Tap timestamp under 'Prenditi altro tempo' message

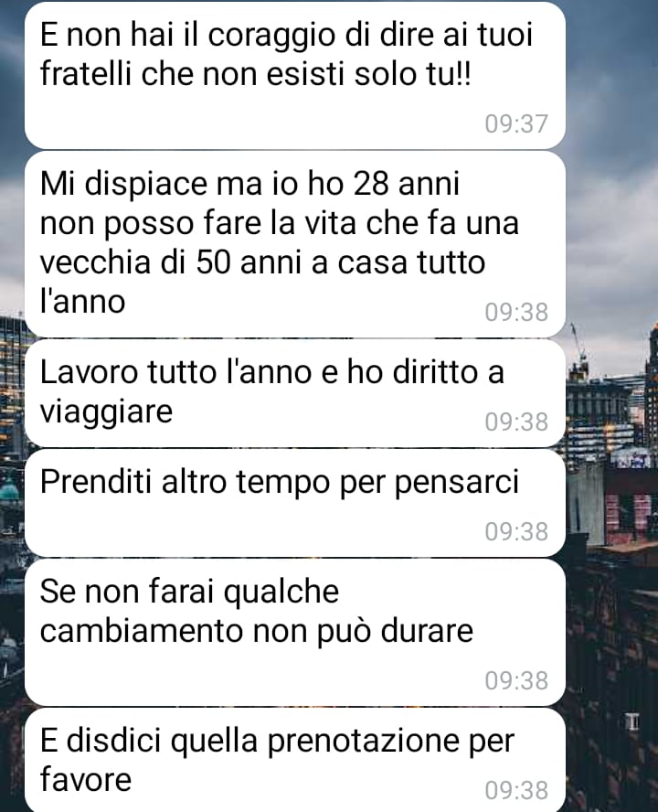516,532
